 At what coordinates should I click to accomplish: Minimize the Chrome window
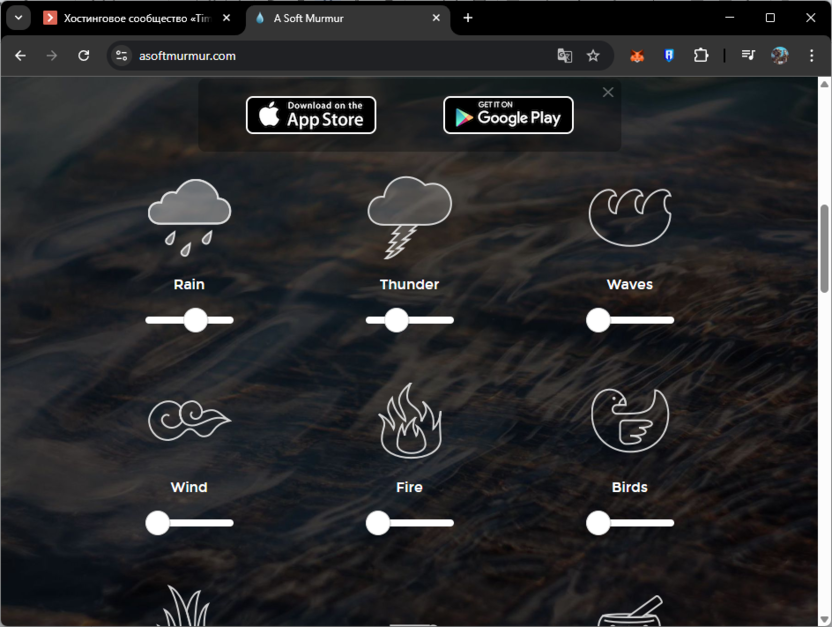pyautogui.click(x=730, y=18)
